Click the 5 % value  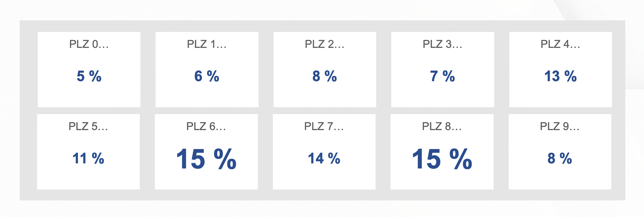(x=89, y=76)
